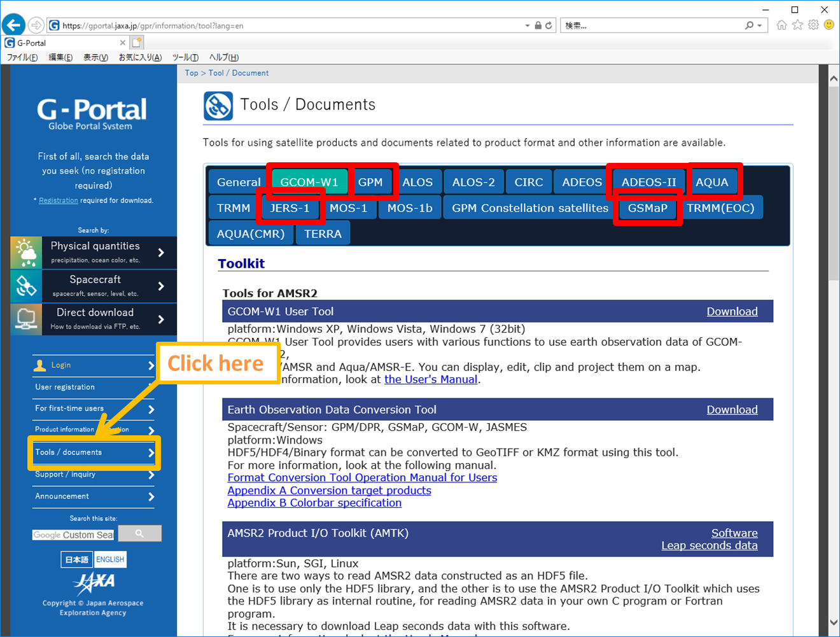Open Appendix A Conversion target products
Screen dimensions: 840x637
pos(329,490)
